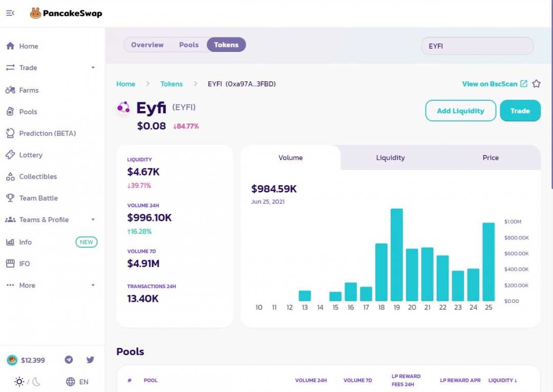Click the Team Battle trophy icon
The image size is (553, 392).
pos(10,198)
